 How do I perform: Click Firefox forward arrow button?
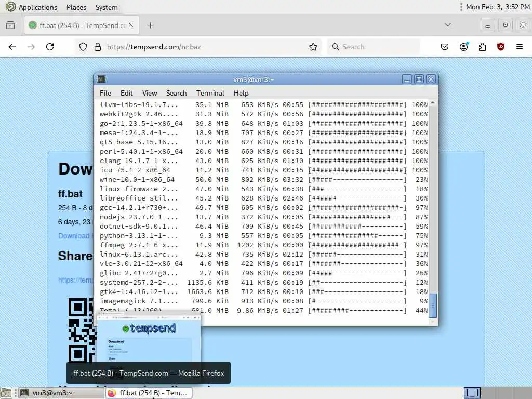tap(31, 47)
